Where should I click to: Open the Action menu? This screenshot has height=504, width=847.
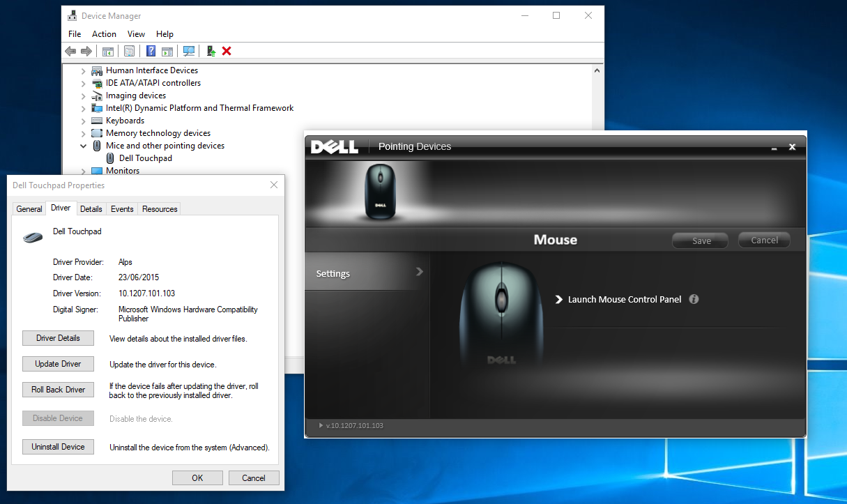(x=104, y=34)
